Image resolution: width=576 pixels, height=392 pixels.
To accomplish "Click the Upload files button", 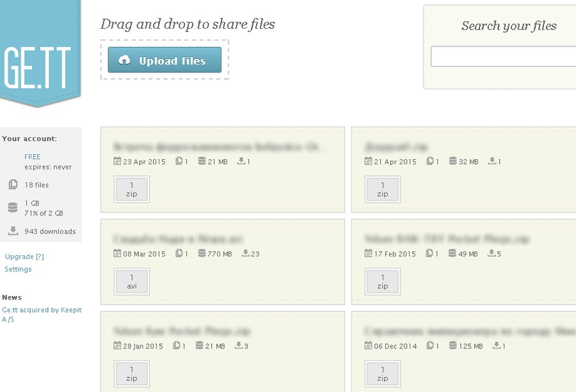I will [x=164, y=60].
